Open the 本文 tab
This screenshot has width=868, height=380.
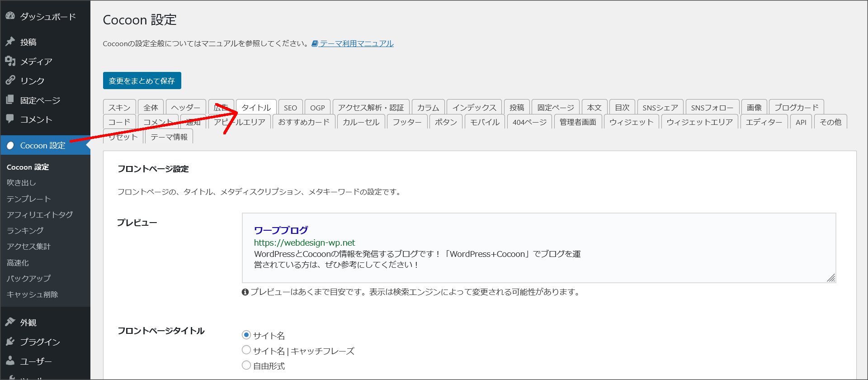[594, 107]
